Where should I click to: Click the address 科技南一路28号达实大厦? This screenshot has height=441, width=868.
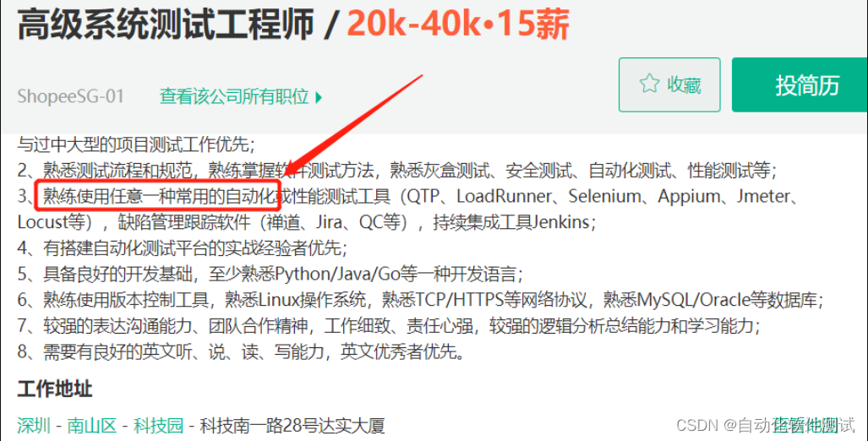(x=292, y=426)
